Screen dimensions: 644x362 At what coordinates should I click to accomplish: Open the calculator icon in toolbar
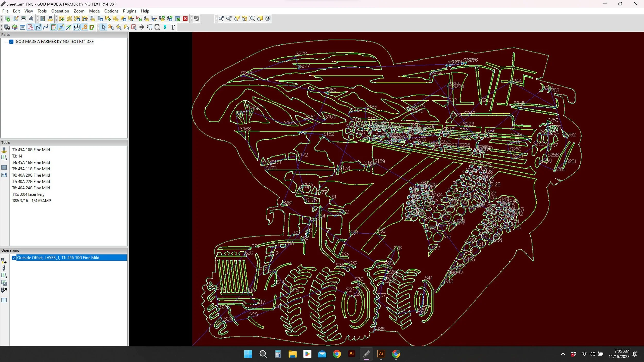(x=43, y=19)
